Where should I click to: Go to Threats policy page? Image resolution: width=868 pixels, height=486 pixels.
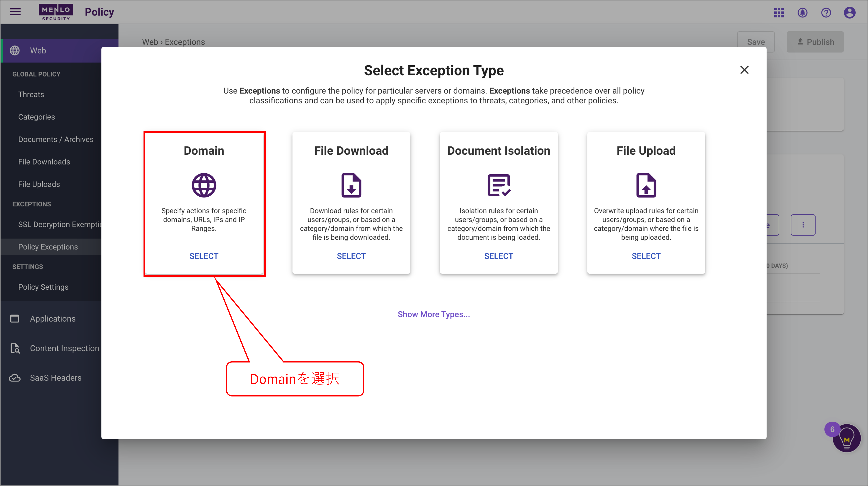point(31,94)
